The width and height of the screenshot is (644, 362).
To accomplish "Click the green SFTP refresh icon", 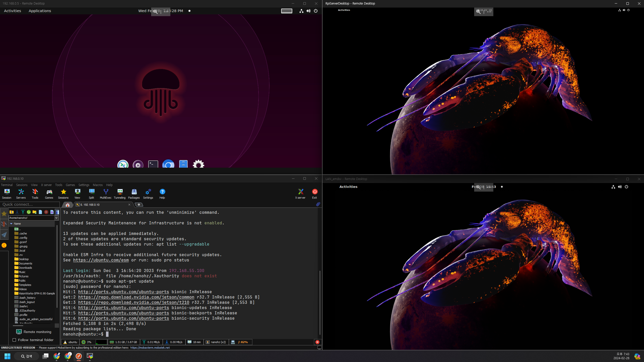I will tap(29, 212).
